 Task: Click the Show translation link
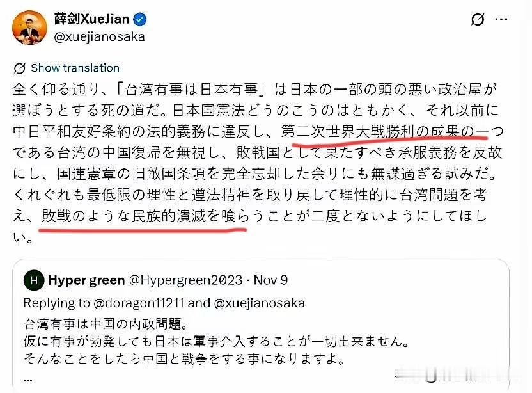click(x=75, y=68)
